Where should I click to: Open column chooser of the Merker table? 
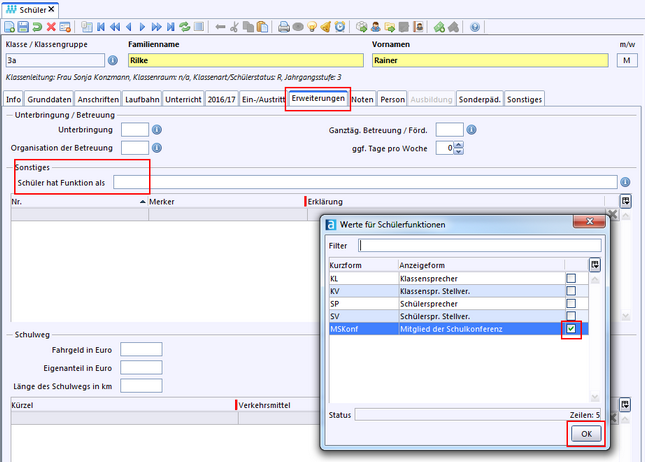click(625, 201)
